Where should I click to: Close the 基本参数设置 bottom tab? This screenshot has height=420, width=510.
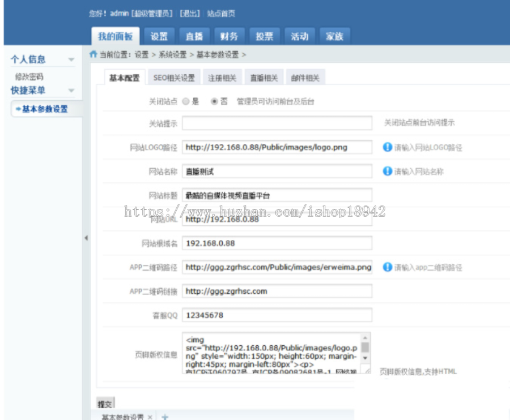pyautogui.click(x=150, y=417)
